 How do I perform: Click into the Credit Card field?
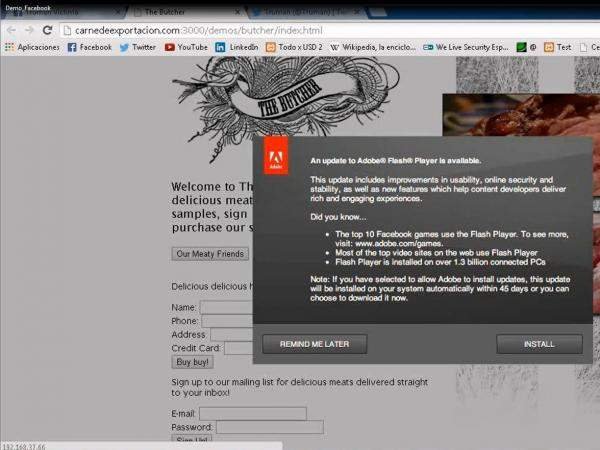click(x=238, y=348)
